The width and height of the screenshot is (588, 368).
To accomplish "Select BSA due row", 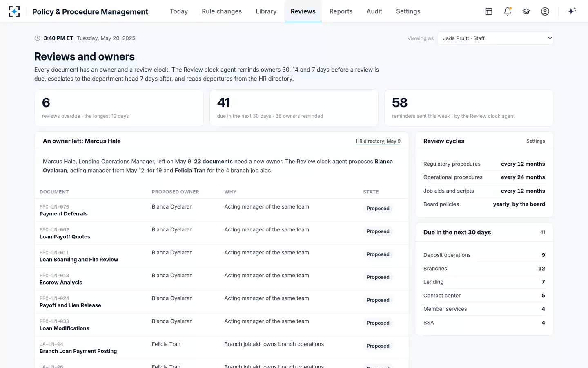I will pos(484,323).
